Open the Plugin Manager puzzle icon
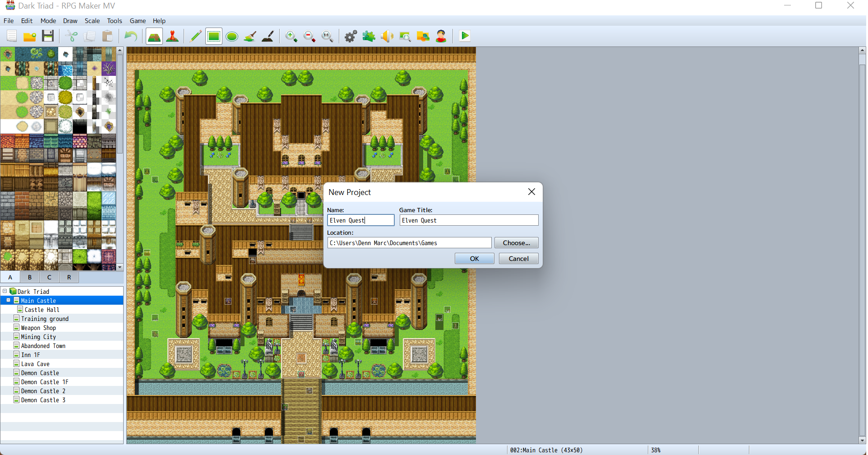Screen dimensions: 868x455 click(369, 36)
